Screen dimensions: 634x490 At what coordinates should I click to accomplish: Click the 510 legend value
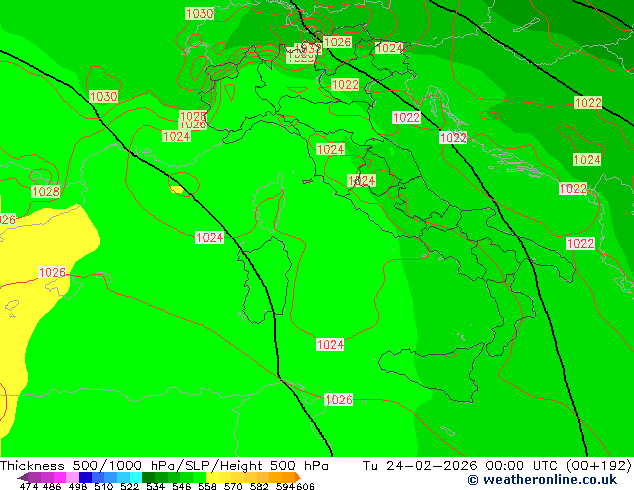pyautogui.click(x=104, y=486)
